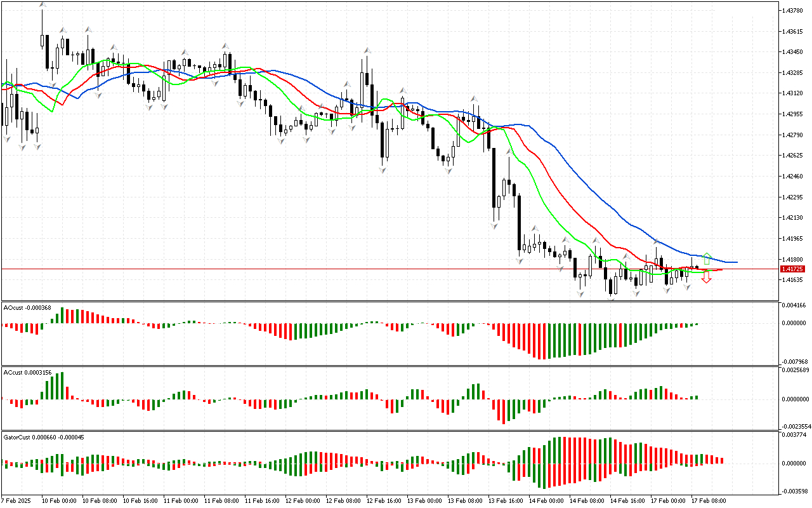Click the 1.42790 price level

coord(794,135)
